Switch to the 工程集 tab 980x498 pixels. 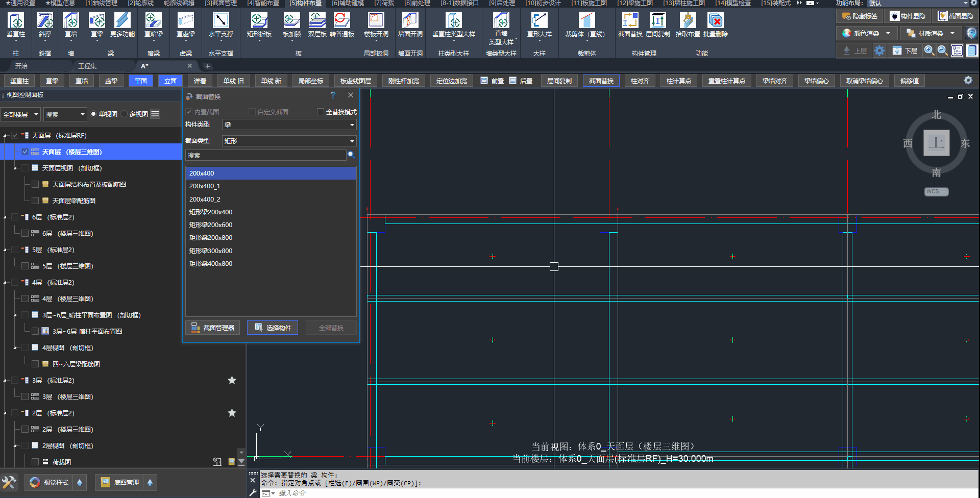pos(87,66)
